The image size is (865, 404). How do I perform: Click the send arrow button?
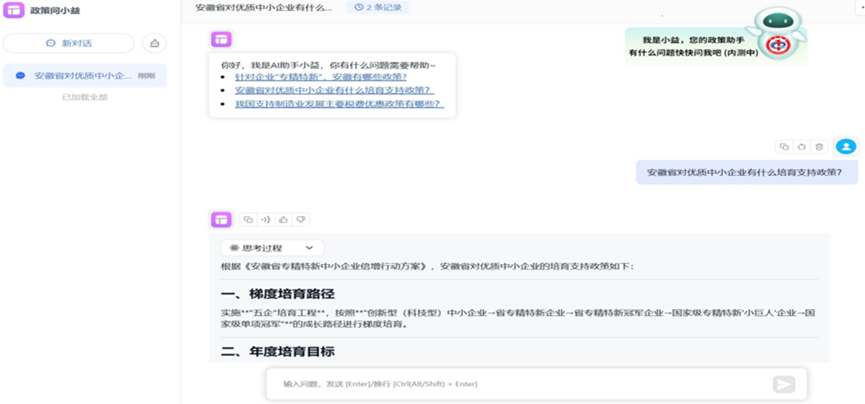pyautogui.click(x=784, y=384)
